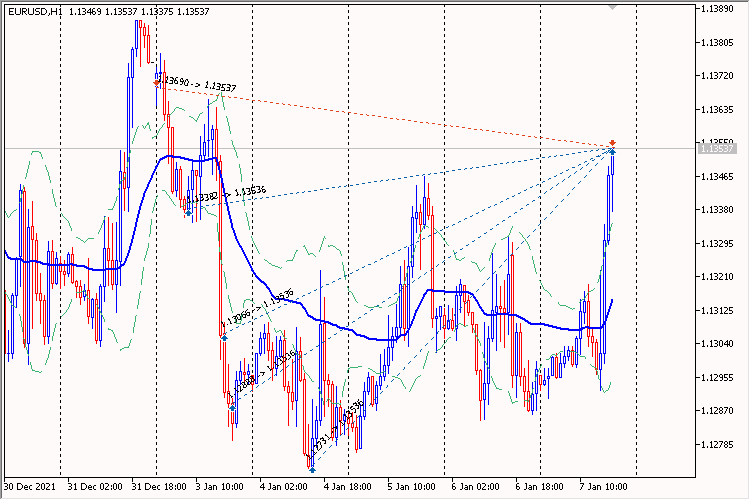Viewport: 750px width, 500px height.
Task: Click the red sell arrow at 1.13690
Action: (156, 83)
